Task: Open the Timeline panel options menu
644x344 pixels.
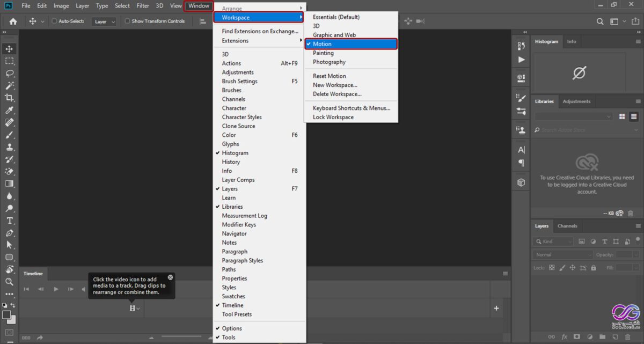Action: click(x=505, y=274)
